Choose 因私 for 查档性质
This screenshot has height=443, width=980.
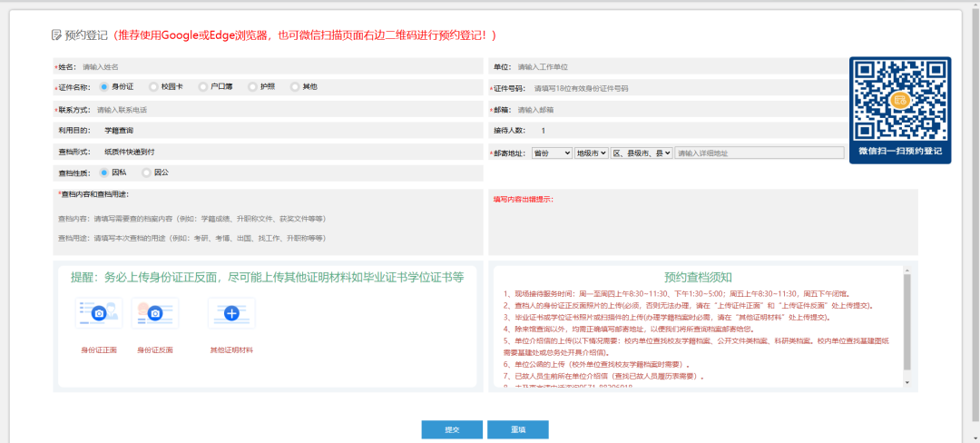pos(104,172)
